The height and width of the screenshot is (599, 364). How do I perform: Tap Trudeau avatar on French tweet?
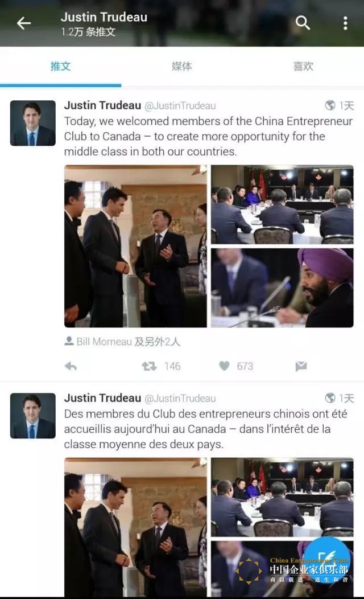(33, 416)
